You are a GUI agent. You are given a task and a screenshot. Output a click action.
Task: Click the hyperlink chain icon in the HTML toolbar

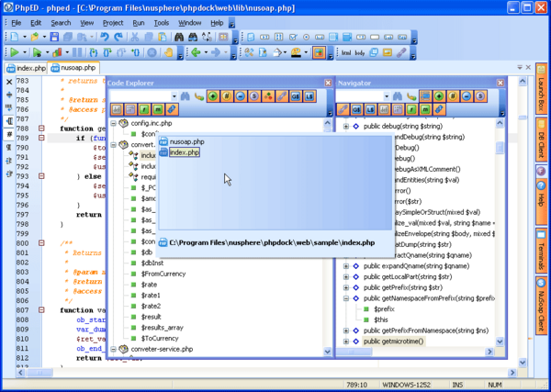(401, 52)
